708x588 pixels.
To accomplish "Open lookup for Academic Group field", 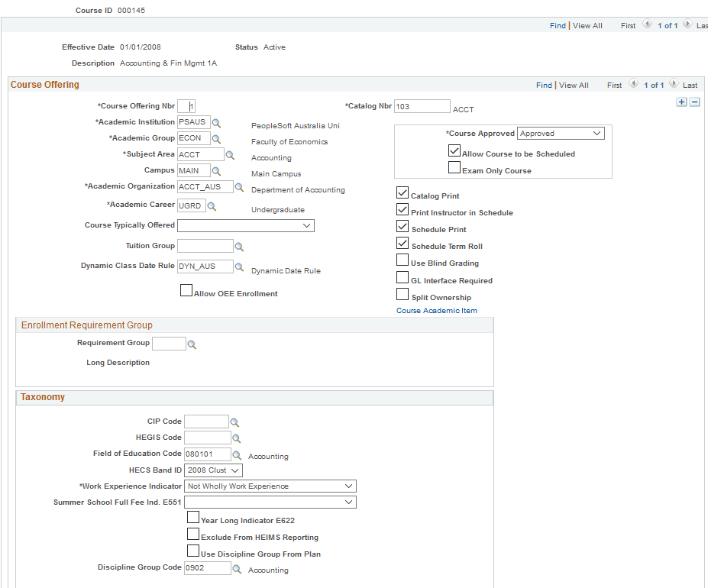I will (x=216, y=139).
